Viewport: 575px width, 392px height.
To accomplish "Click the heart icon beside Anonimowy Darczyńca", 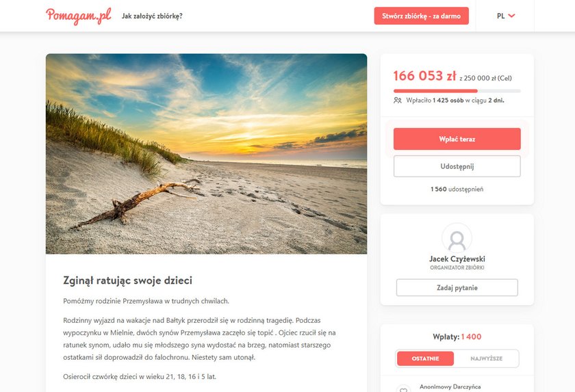I will (x=403, y=389).
